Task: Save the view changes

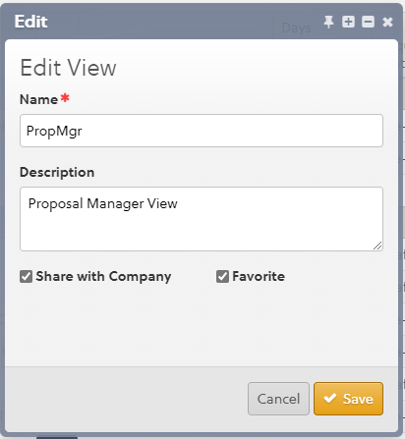Action: (x=348, y=399)
